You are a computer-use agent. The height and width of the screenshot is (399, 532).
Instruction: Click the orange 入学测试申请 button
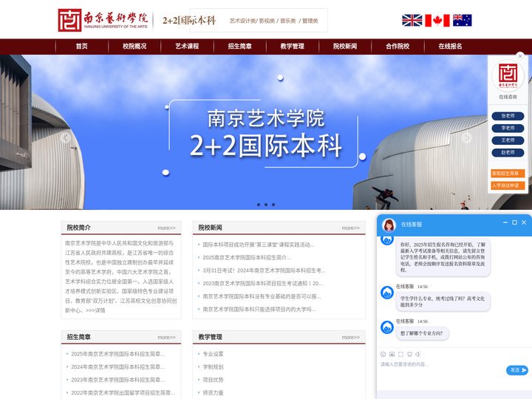click(x=508, y=185)
